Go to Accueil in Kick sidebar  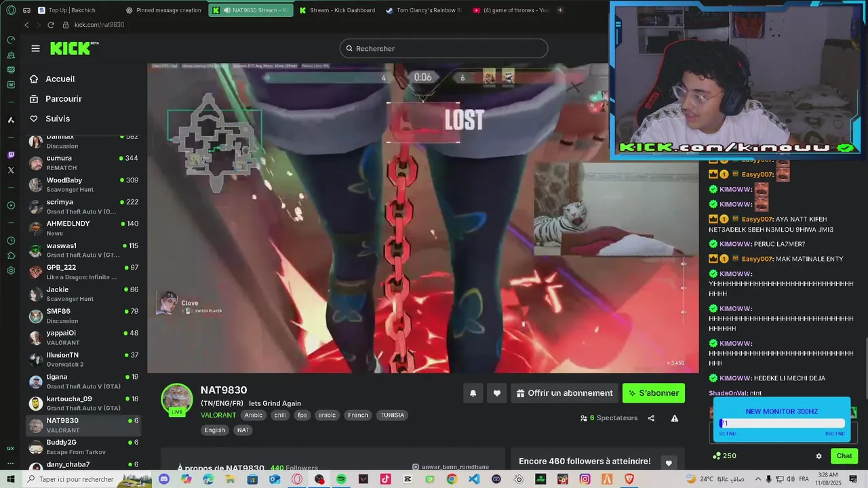click(x=60, y=79)
